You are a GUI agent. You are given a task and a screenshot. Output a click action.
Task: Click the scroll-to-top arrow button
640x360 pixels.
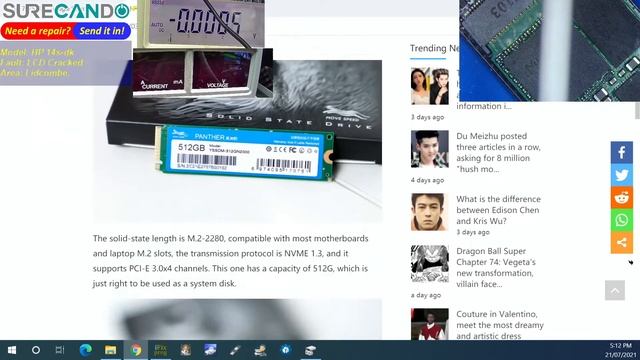click(x=615, y=290)
